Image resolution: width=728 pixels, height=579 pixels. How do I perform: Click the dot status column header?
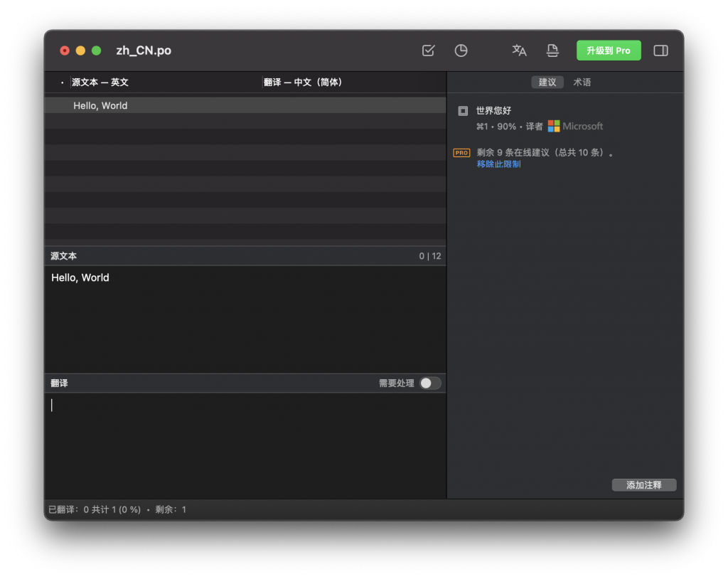[63, 83]
